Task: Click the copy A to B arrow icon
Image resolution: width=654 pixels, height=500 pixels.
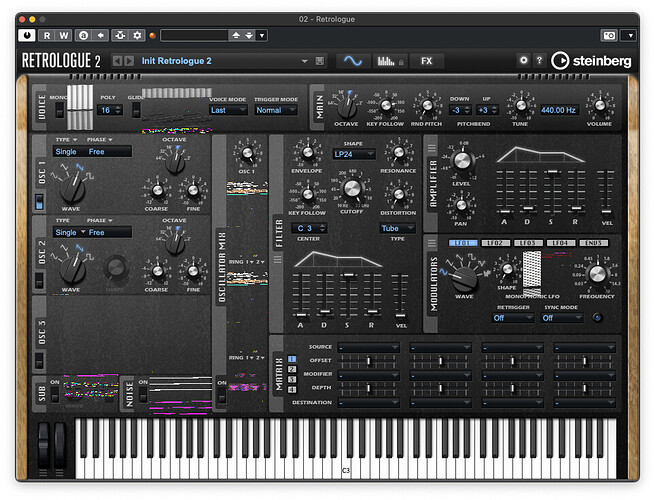Action: 100,35
